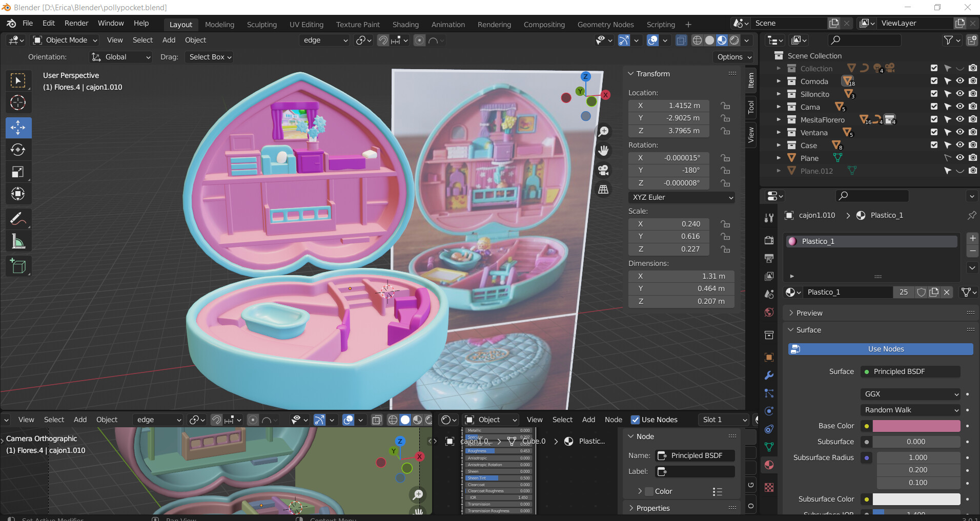
Task: Select the 3D Cursor tool
Action: pos(18,102)
